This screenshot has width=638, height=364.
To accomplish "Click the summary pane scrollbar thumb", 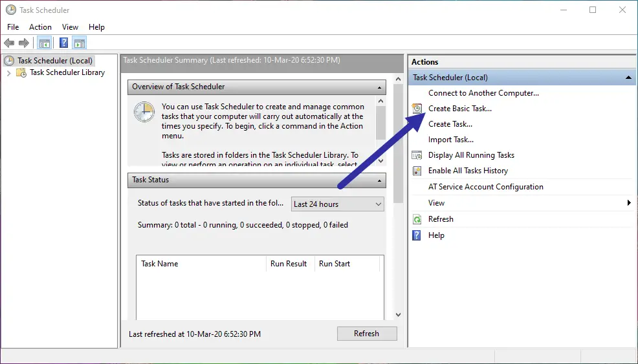I will [x=398, y=143].
